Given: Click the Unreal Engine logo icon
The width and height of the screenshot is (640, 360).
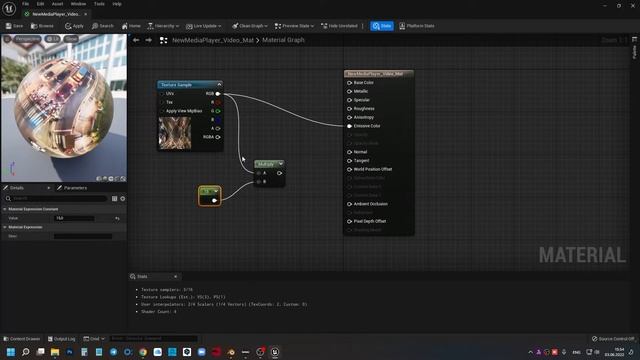Looking at the screenshot, I should 9,8.
